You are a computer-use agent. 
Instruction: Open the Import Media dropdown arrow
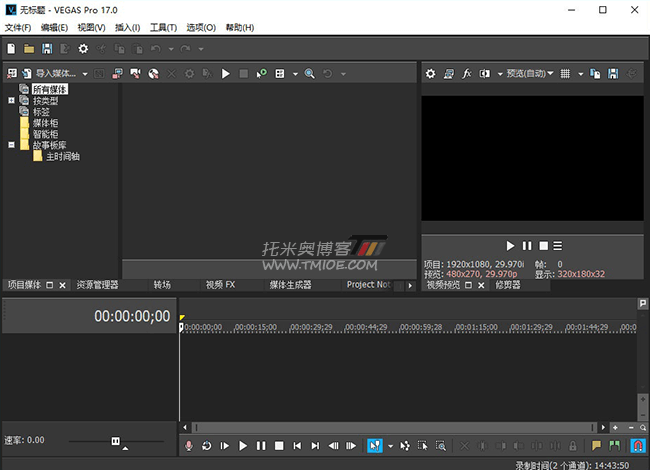click(x=85, y=74)
